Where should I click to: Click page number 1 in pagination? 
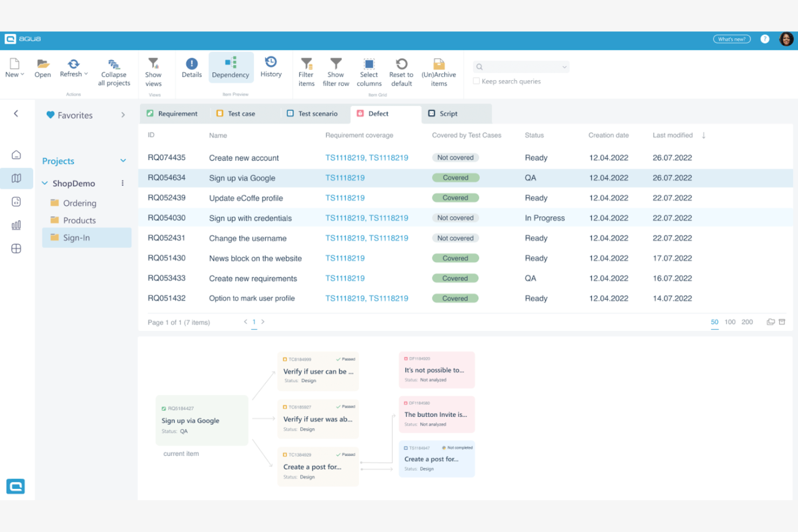(254, 322)
